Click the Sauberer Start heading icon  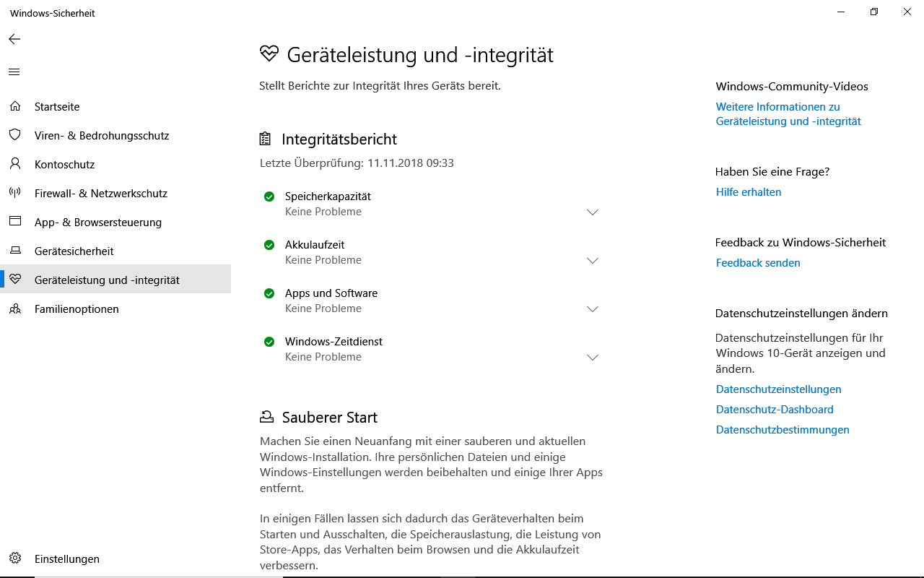(266, 417)
